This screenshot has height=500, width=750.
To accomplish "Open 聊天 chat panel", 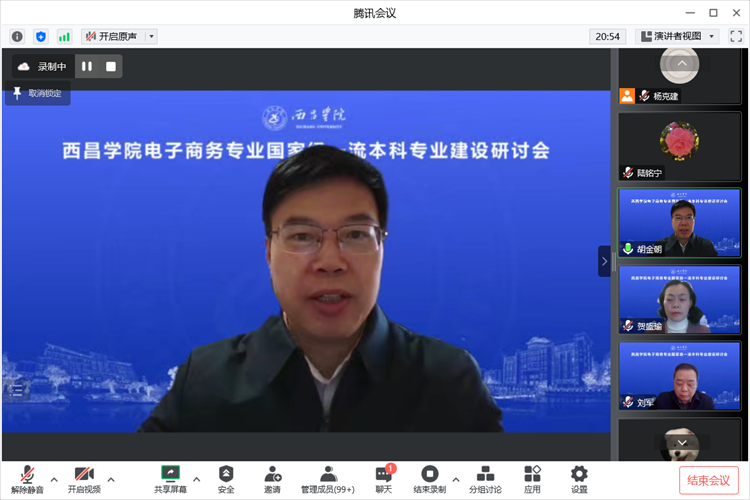I will (384, 479).
